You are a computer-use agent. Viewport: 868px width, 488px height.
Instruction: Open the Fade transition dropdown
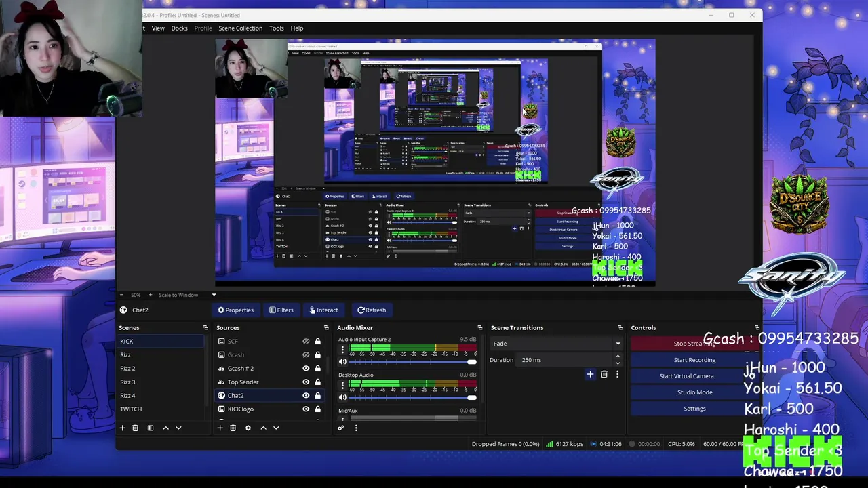click(x=556, y=344)
